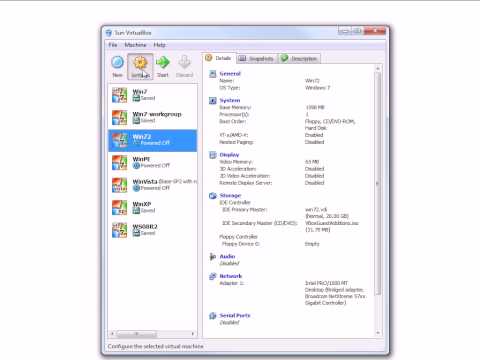This screenshot has height=360, width=480.
Task: Select the WS08R2 machine icon
Action: (x=119, y=230)
